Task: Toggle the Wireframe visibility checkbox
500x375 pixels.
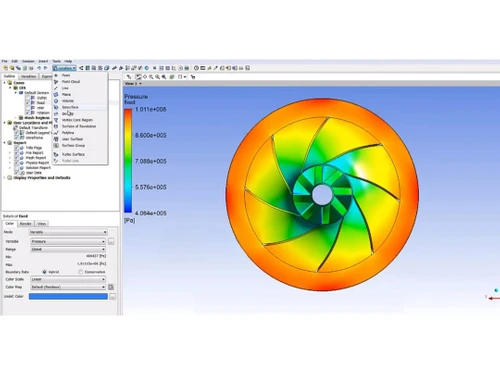Action: [x=16, y=138]
